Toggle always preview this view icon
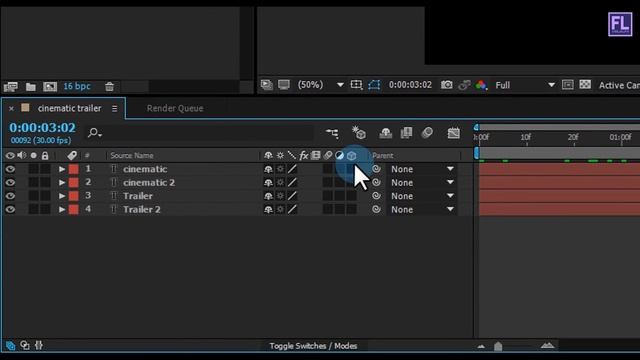The width and height of the screenshot is (640, 360). [x=266, y=85]
